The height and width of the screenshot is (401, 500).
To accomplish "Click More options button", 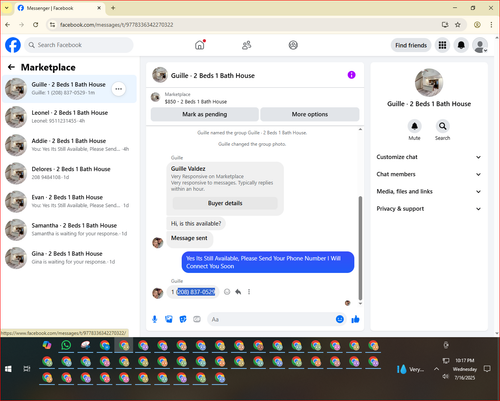I will pyautogui.click(x=310, y=114).
